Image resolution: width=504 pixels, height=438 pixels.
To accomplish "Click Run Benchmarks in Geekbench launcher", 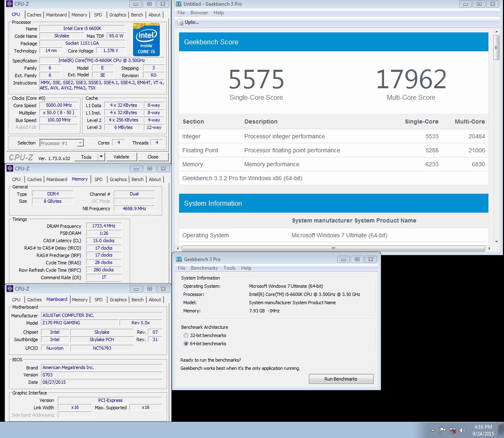I will click(341, 379).
